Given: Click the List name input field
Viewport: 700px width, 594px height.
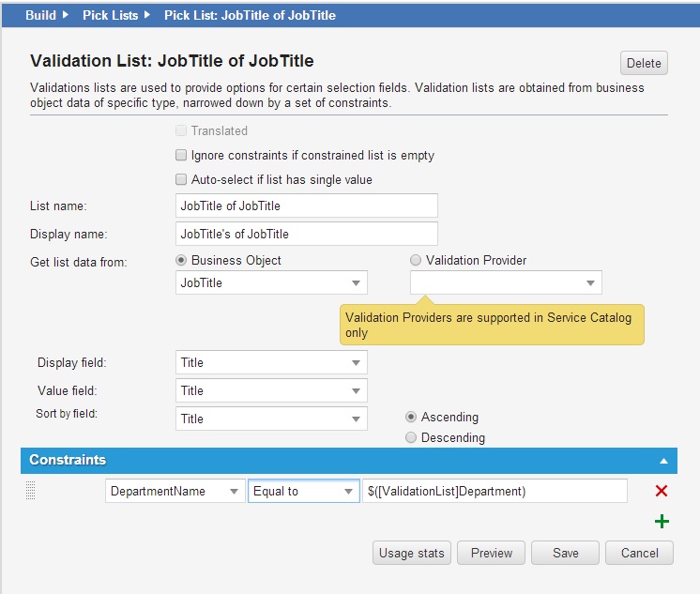Looking at the screenshot, I should tap(307, 206).
